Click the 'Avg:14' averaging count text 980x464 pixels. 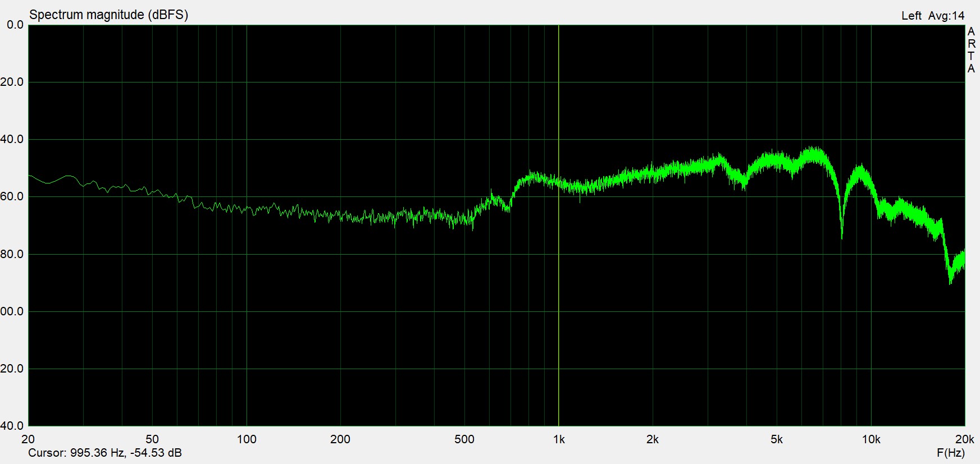946,16
